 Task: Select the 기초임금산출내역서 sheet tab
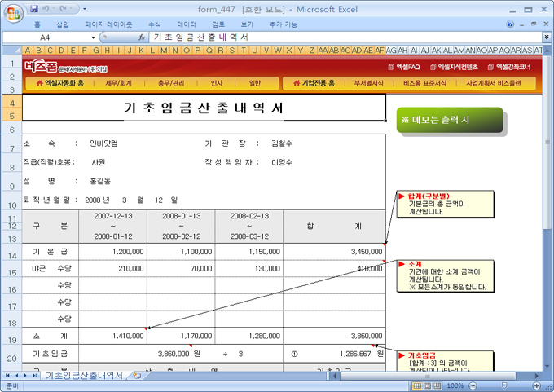coord(83,375)
